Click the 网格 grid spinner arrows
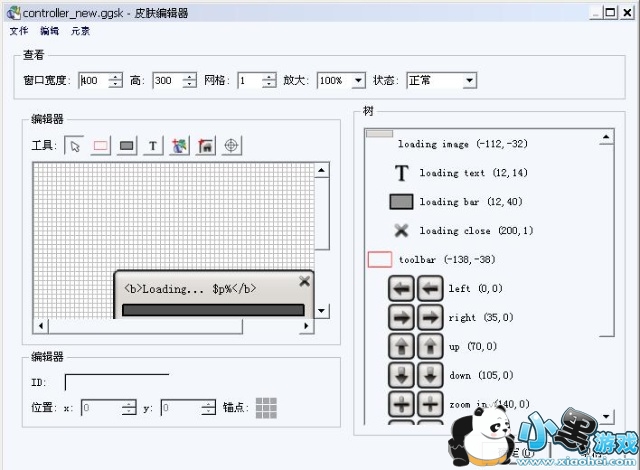Viewport: 640px width, 470px height. [x=269, y=80]
